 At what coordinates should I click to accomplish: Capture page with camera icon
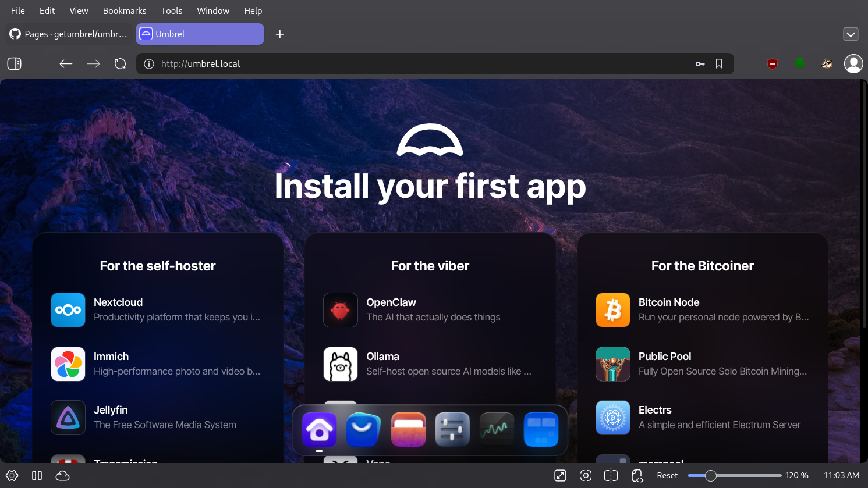(586, 475)
